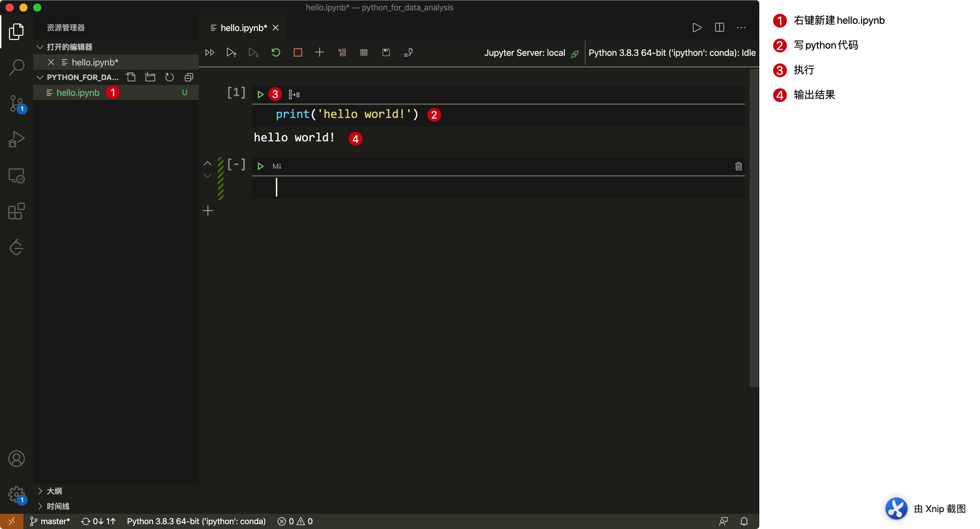
Task: Open the Accounts menu icon
Action: point(16,459)
